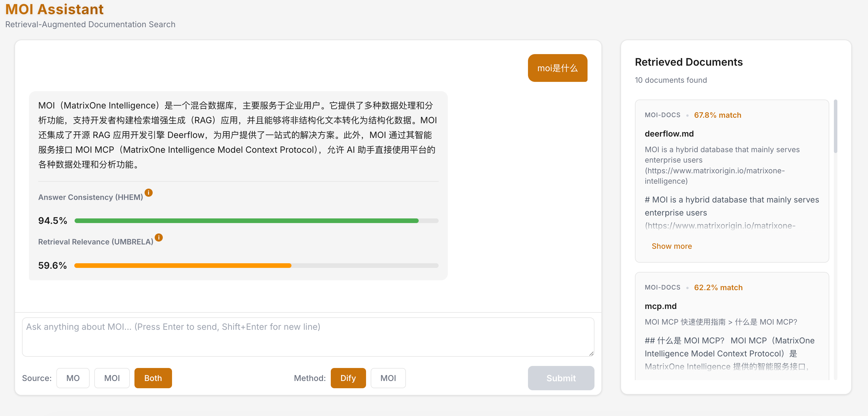Click the info icon beside Answer Consistency (HHEM)
This screenshot has height=416, width=868.
149,193
